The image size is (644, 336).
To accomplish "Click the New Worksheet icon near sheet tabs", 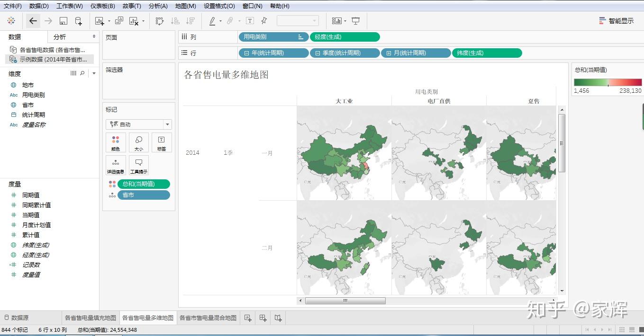I will pos(247,318).
